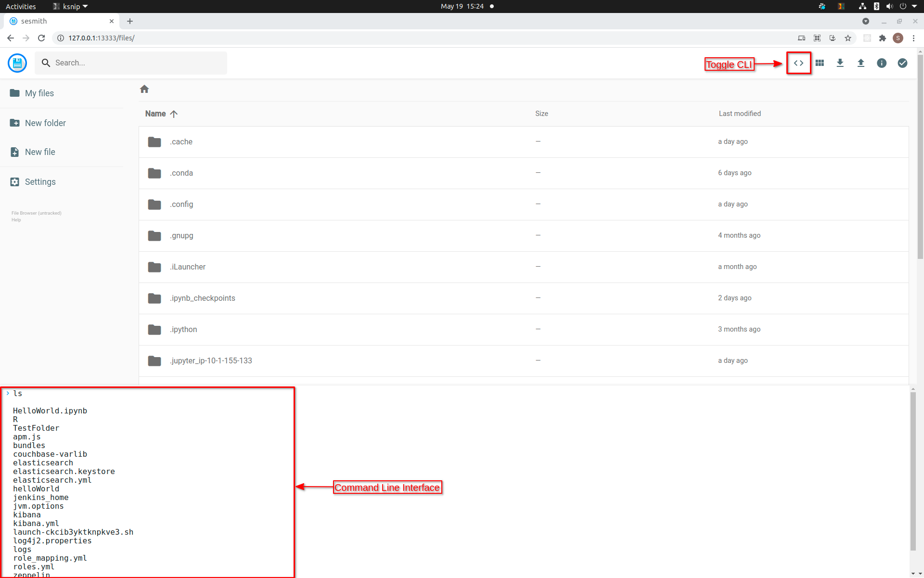
Task: Select the .jupyter_ip-10-1-155-133 folder name
Action: click(211, 361)
